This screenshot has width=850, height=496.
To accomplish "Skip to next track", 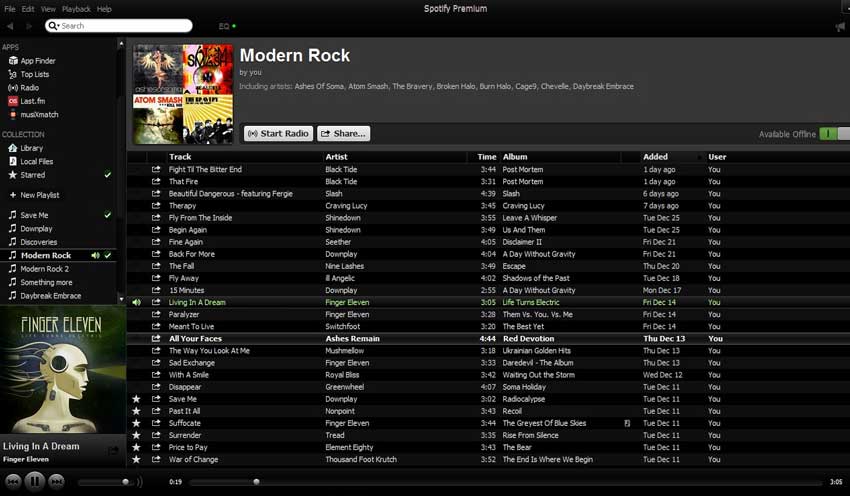I will pyautogui.click(x=56, y=481).
